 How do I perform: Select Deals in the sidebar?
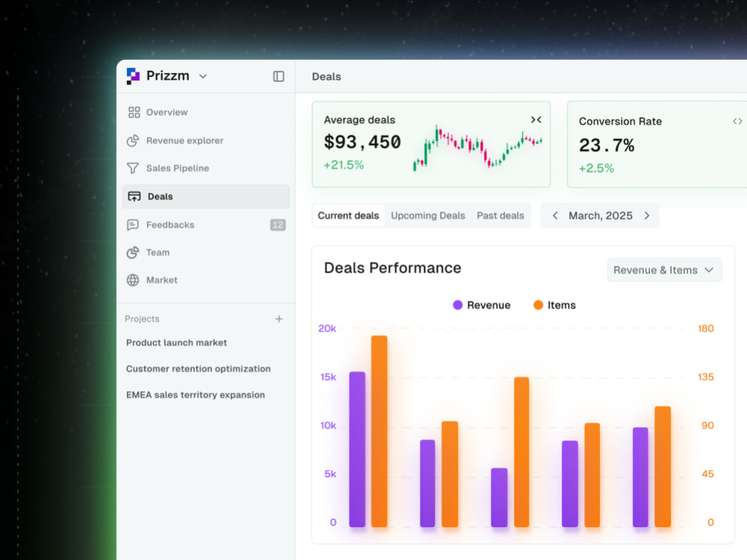click(x=206, y=196)
